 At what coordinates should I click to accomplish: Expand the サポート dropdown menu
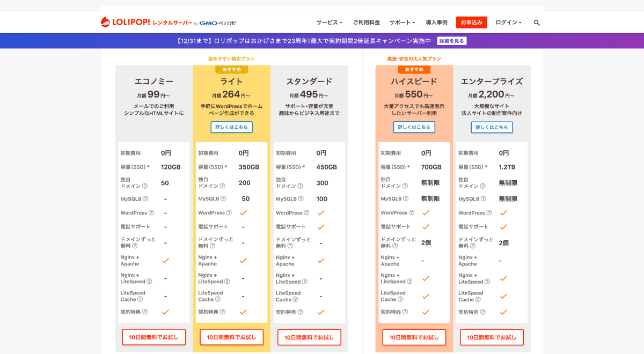click(x=402, y=23)
